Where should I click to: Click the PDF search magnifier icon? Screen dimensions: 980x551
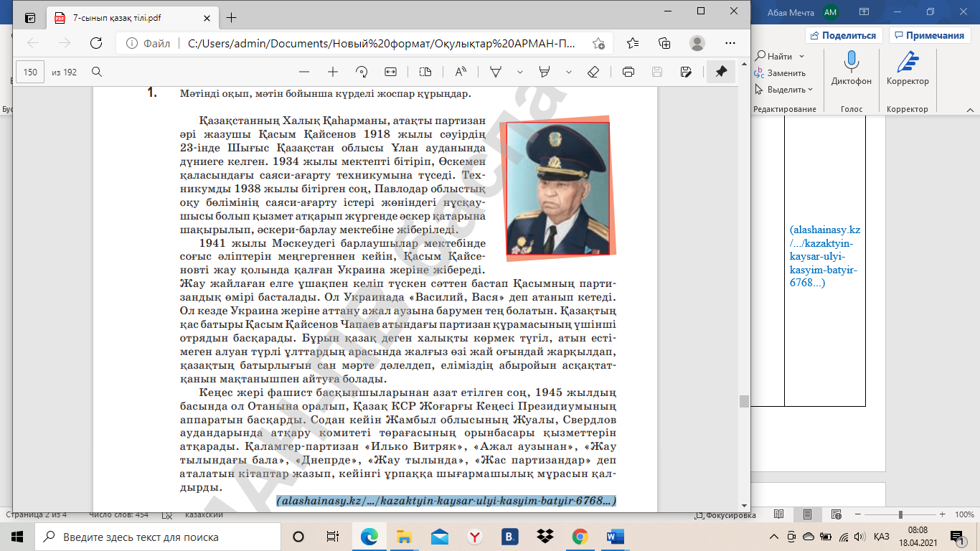(x=97, y=72)
